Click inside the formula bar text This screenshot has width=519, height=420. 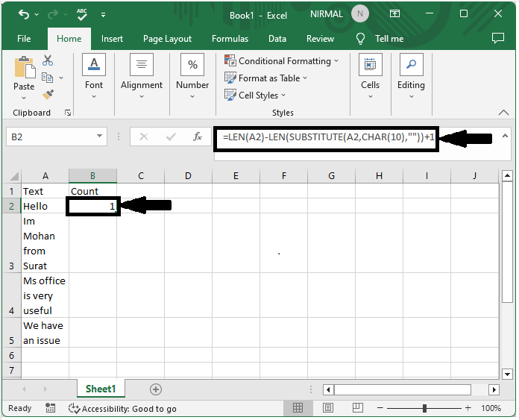pyautogui.click(x=328, y=137)
